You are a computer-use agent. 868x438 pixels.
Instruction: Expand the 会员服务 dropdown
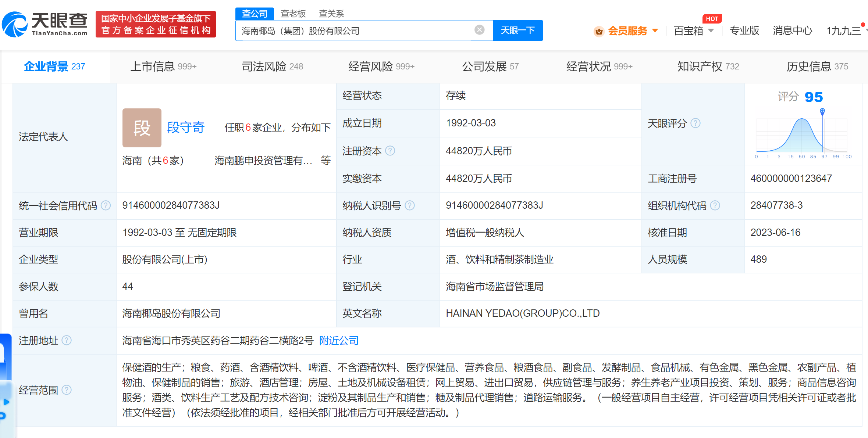[x=655, y=31]
